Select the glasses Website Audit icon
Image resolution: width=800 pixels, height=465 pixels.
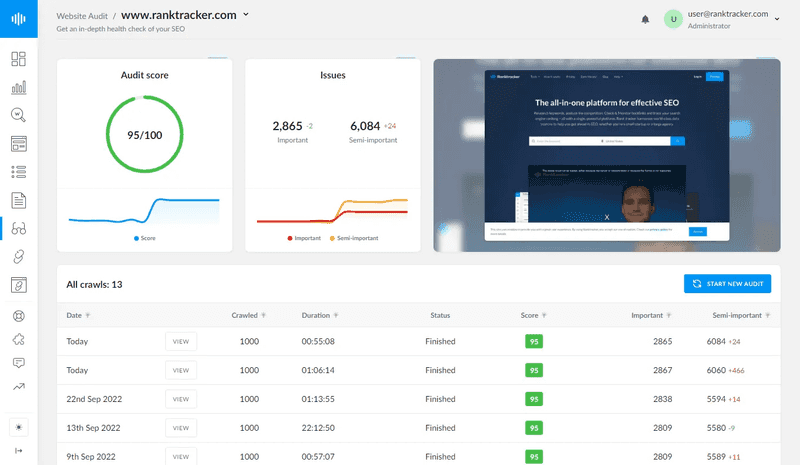pyautogui.click(x=18, y=229)
